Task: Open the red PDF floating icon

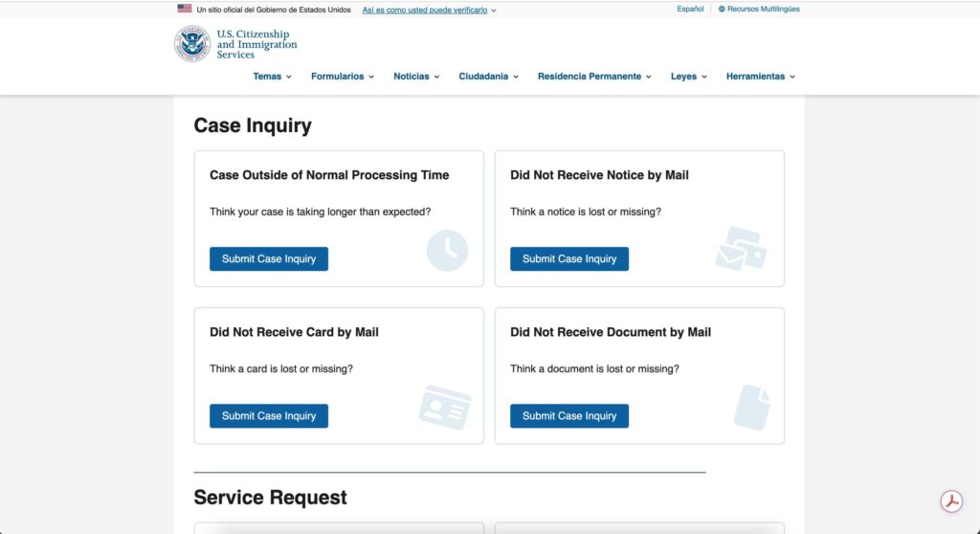Action: coord(950,502)
